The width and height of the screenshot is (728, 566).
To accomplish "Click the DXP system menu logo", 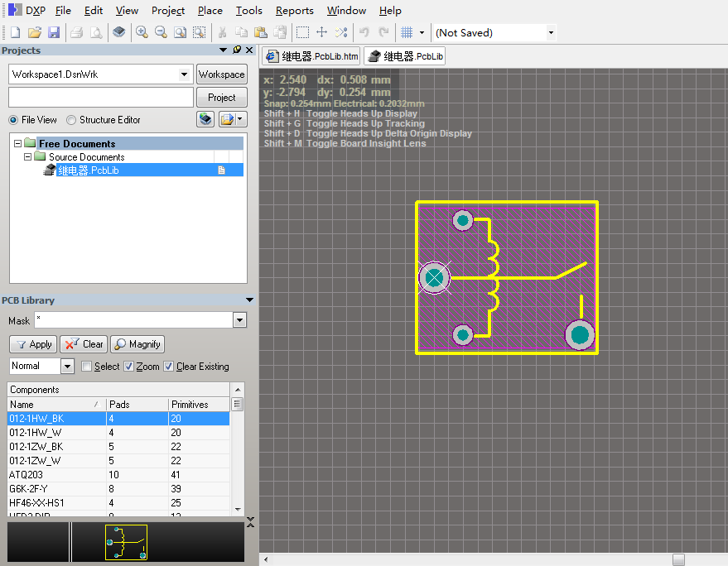I will [15, 10].
